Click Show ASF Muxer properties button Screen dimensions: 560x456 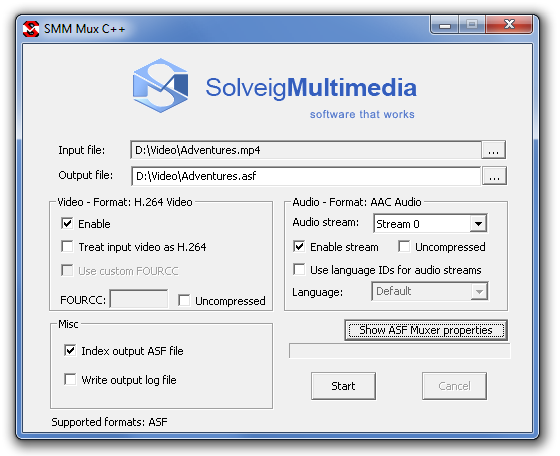426,330
